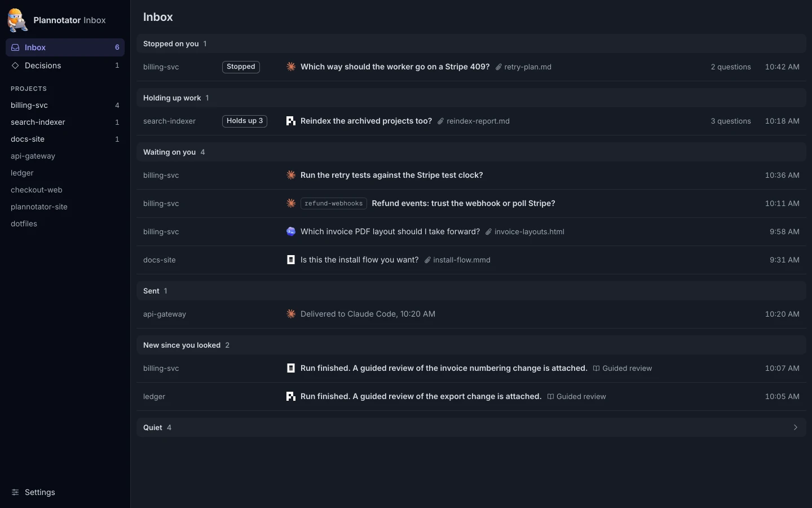Select the docs-site project in sidebar
The image size is (812, 508).
pyautogui.click(x=65, y=139)
